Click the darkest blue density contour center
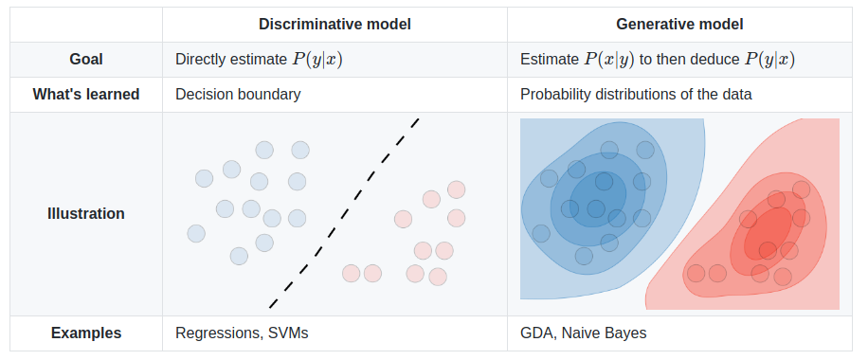 pyautogui.click(x=598, y=199)
